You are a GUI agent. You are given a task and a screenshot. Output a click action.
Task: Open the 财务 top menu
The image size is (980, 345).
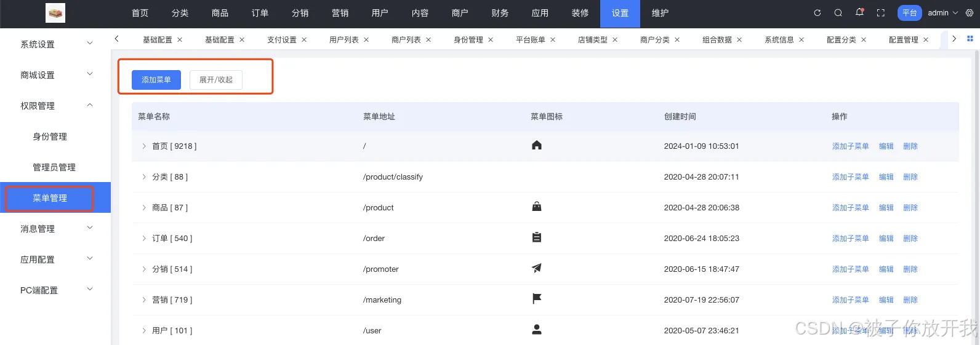pos(500,13)
